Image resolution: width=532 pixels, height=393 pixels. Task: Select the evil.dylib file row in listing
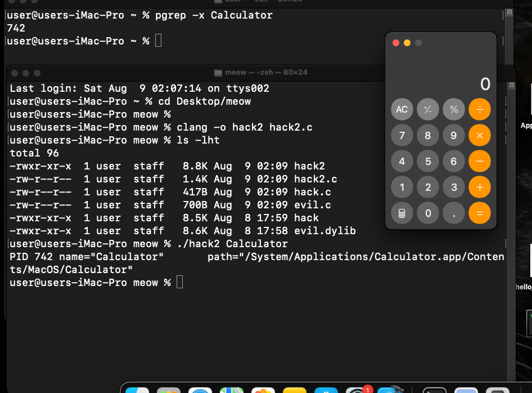click(183, 231)
